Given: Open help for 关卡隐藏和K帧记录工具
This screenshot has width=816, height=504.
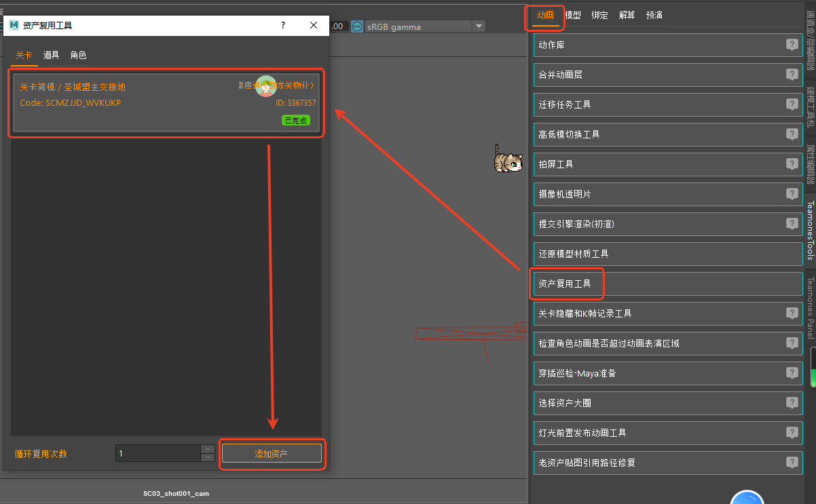Looking at the screenshot, I should [792, 313].
